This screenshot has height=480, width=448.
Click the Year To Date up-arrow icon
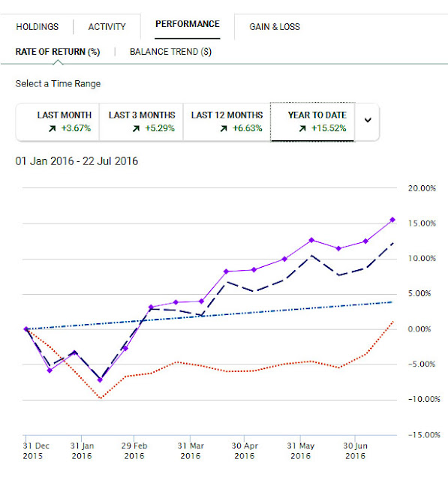(302, 128)
